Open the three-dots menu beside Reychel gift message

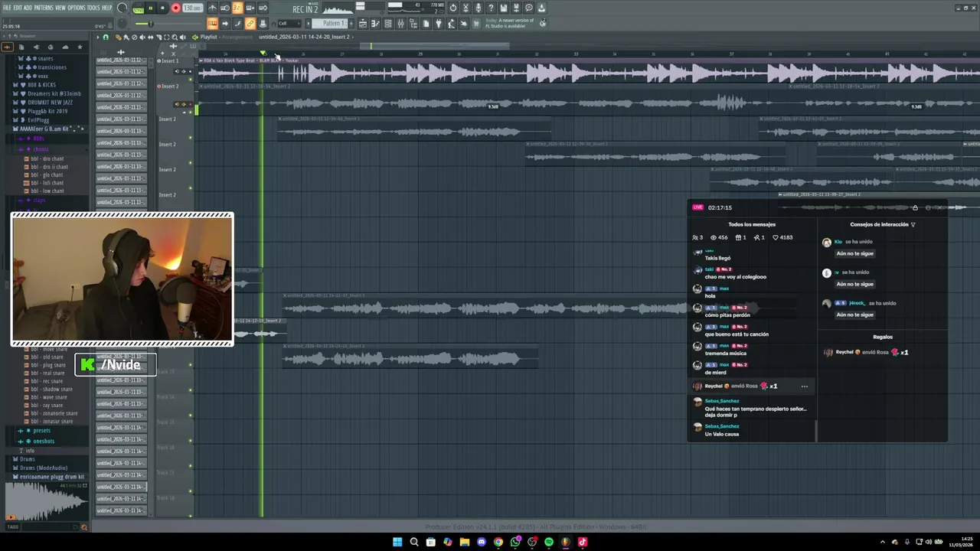click(x=804, y=386)
